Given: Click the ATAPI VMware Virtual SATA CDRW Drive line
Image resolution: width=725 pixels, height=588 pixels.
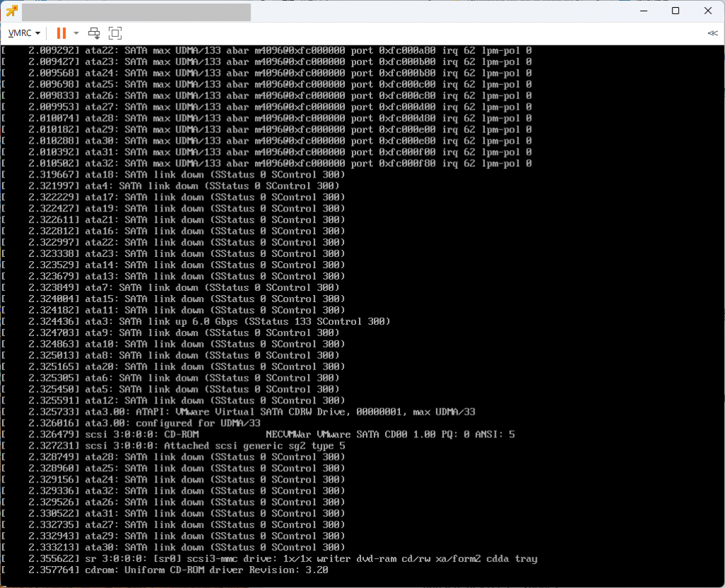Looking at the screenshot, I should pos(239,412).
